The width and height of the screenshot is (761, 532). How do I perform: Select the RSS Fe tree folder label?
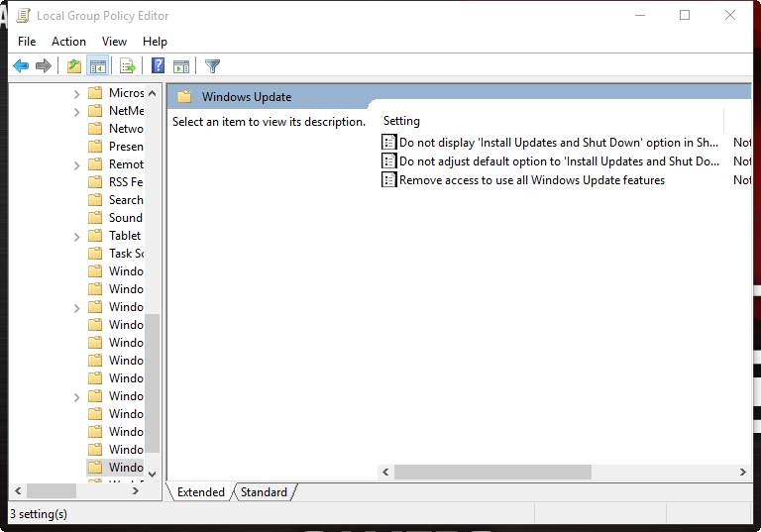126,182
